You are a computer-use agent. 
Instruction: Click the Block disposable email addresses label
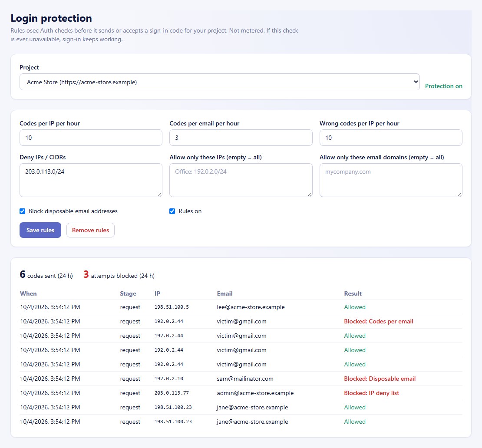[73, 211]
